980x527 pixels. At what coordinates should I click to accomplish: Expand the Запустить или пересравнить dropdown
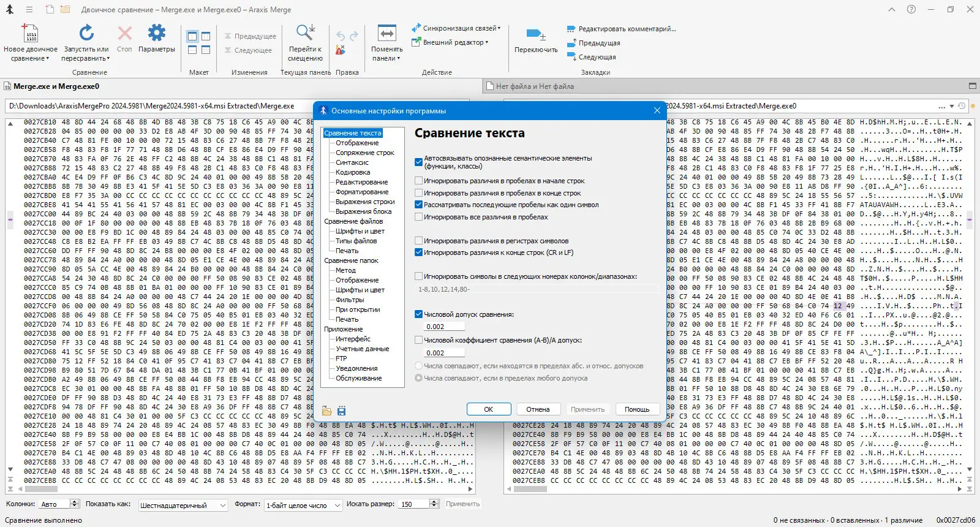pos(108,59)
